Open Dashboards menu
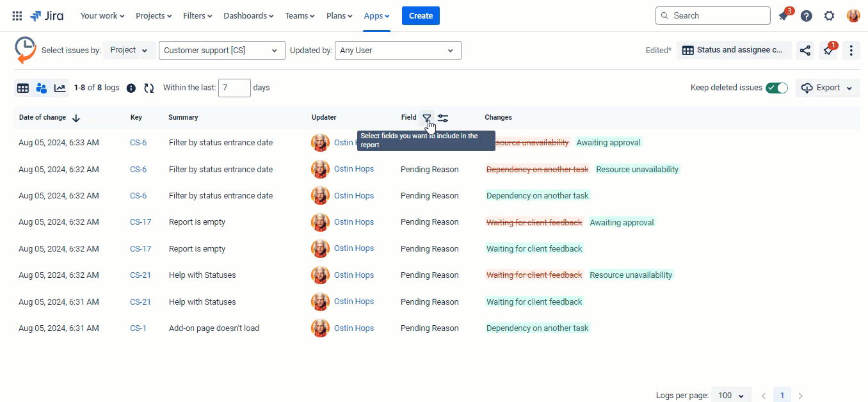This screenshot has width=868, height=402. 248,16
